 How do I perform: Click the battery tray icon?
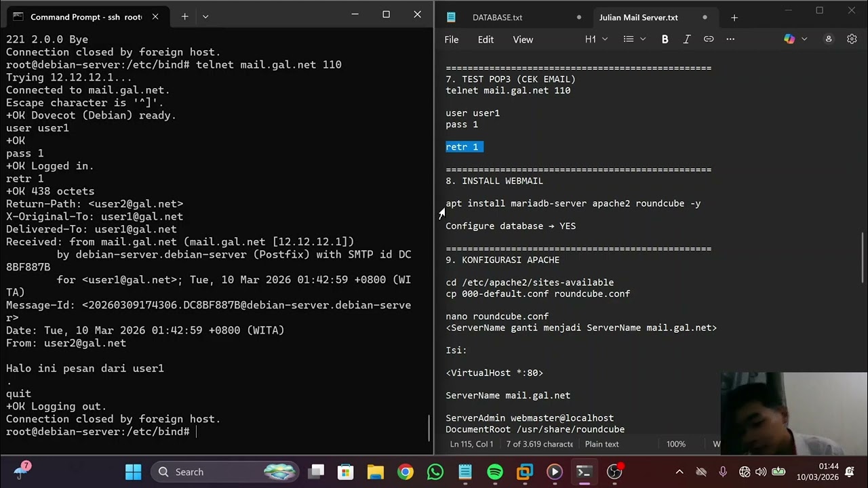(x=778, y=472)
